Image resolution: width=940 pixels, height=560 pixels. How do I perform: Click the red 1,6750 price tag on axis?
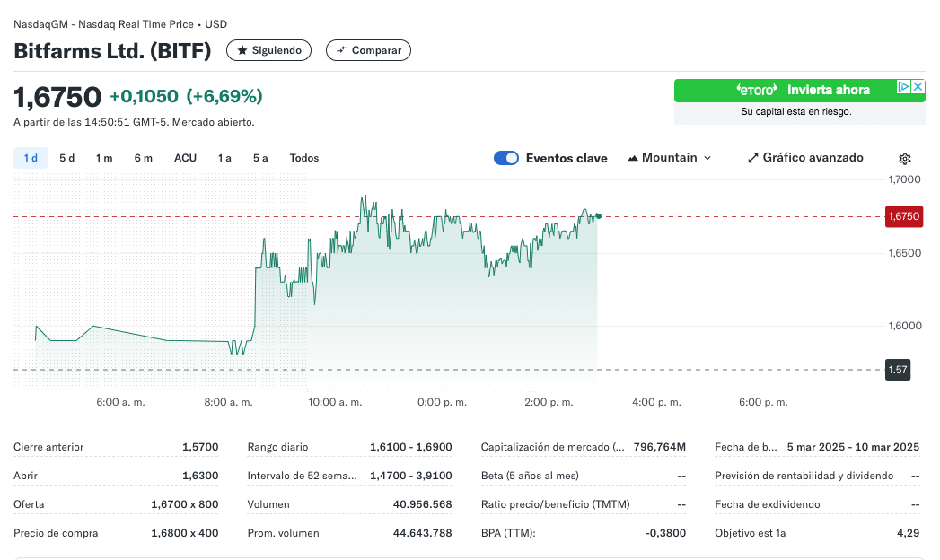[x=904, y=216]
